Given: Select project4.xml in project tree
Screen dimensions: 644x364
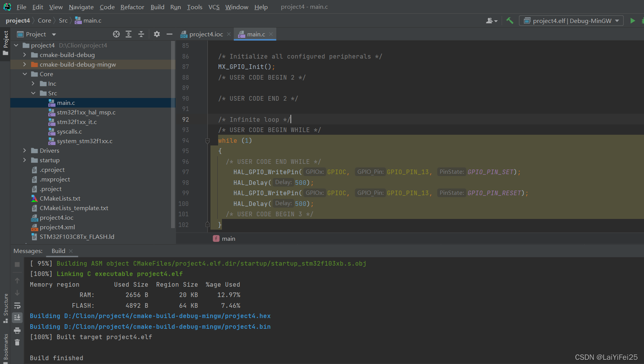Looking at the screenshot, I should coord(57,227).
